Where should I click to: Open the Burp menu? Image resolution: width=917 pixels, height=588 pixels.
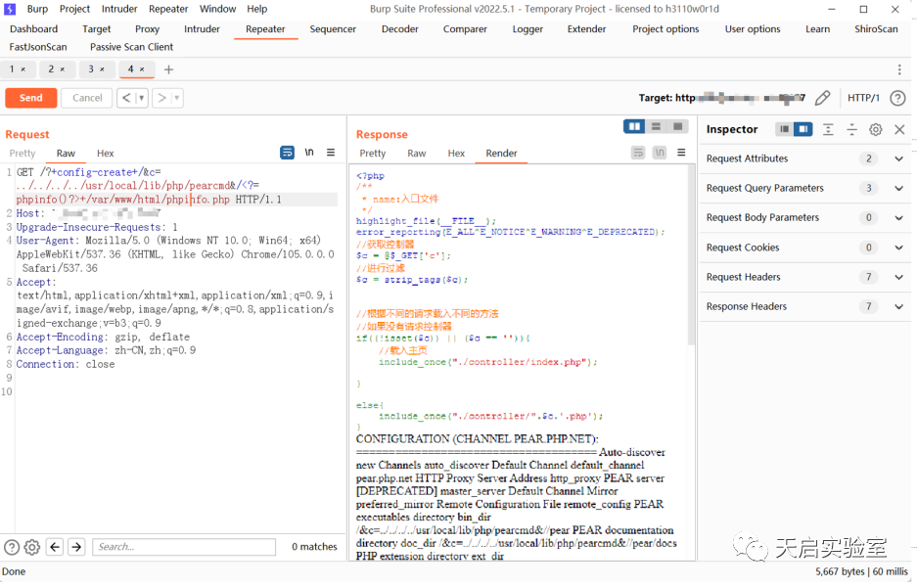[x=37, y=9]
